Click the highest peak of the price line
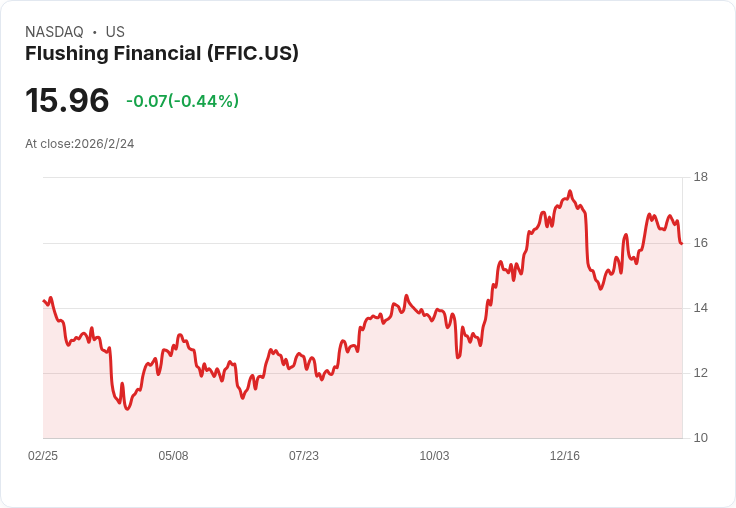 pos(570,191)
